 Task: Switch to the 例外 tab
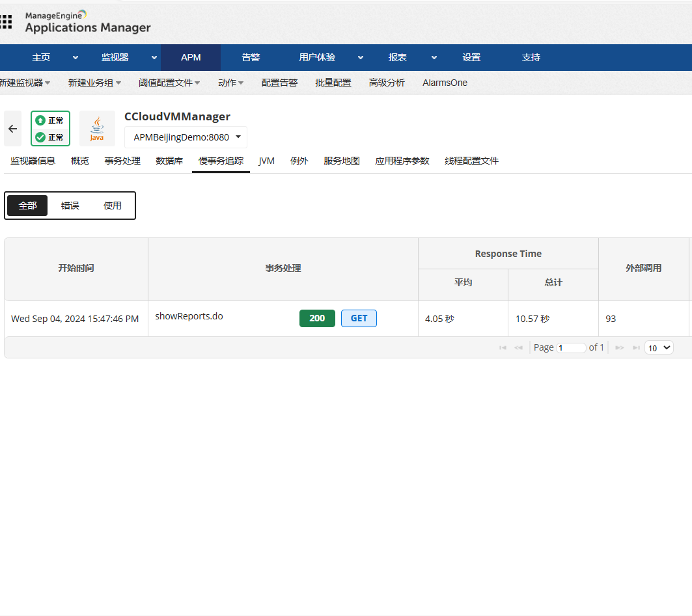click(x=299, y=161)
